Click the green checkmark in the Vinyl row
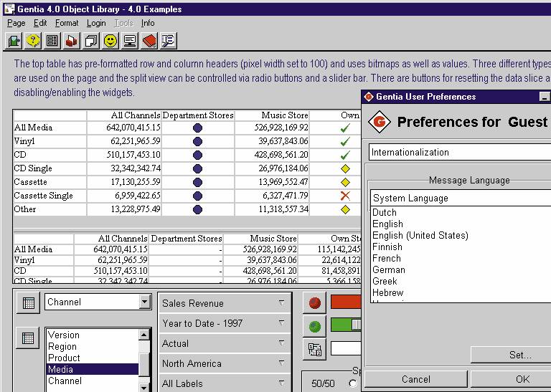 pos(345,141)
